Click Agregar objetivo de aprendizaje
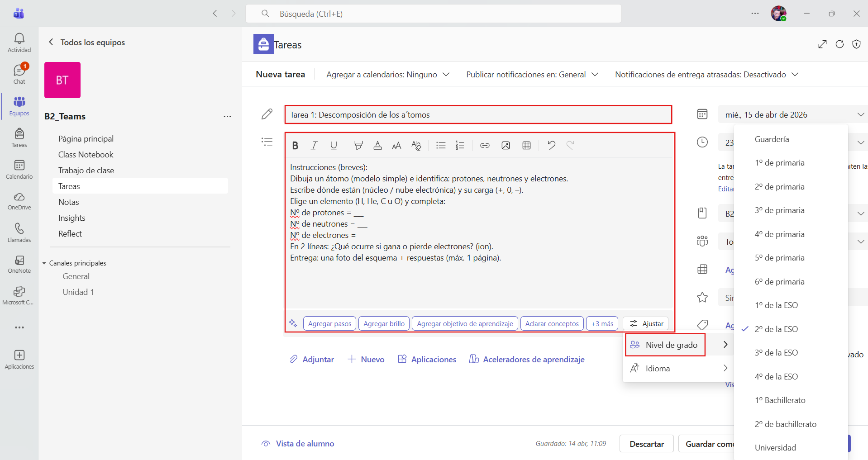The height and width of the screenshot is (460, 868). [465, 323]
